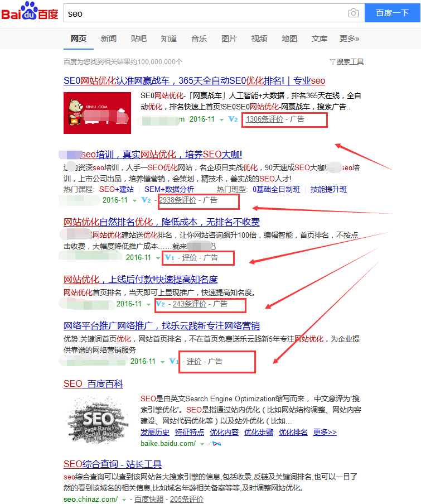Click the Baidu logo
421x504 pixels.
point(30,12)
